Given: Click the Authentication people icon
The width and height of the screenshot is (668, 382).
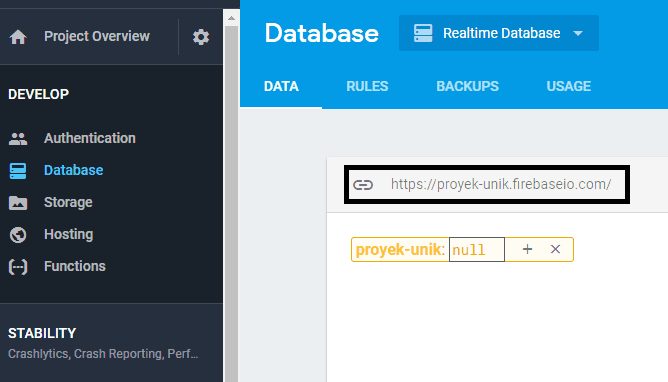Looking at the screenshot, I should pos(18,138).
